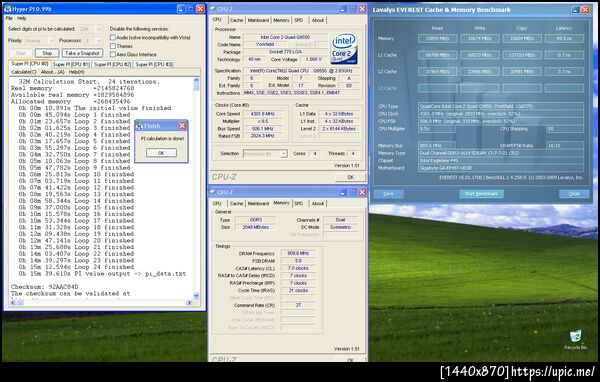
Task: Click the Close button in the EVEREST benchmark
Action: [574, 194]
